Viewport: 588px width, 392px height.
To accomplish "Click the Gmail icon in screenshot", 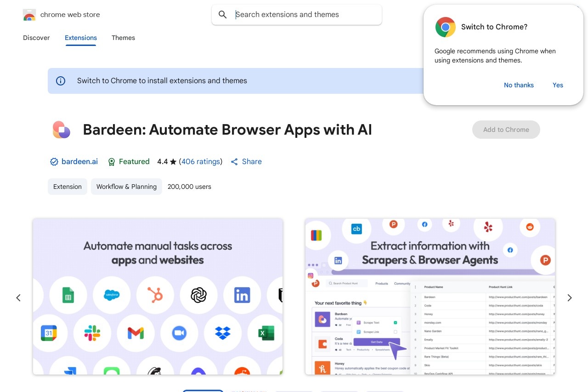I will (x=136, y=333).
